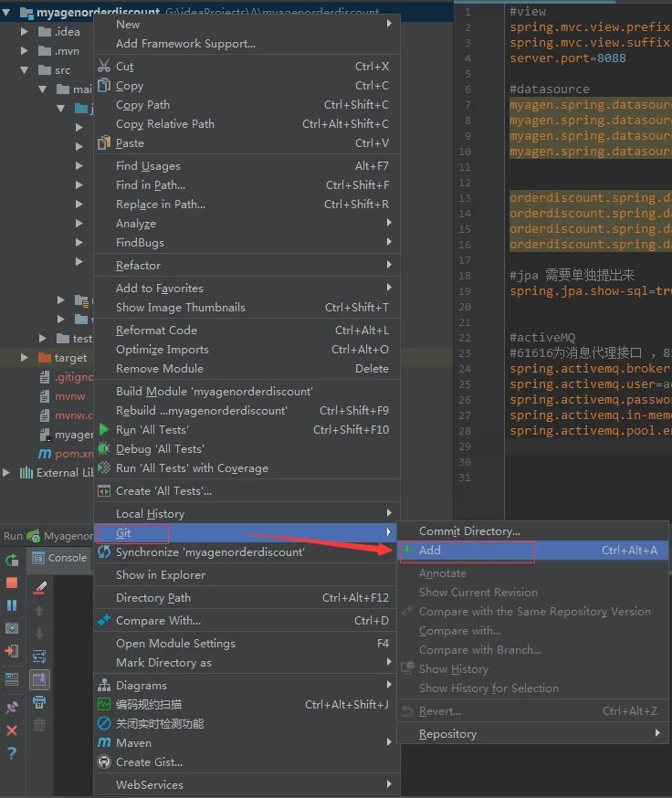
Task: Click the Clear All eraser icon in console
Action: coord(39,587)
